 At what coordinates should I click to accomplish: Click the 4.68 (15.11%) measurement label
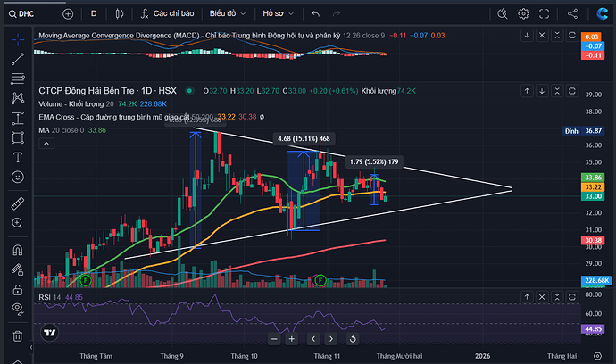pos(304,138)
